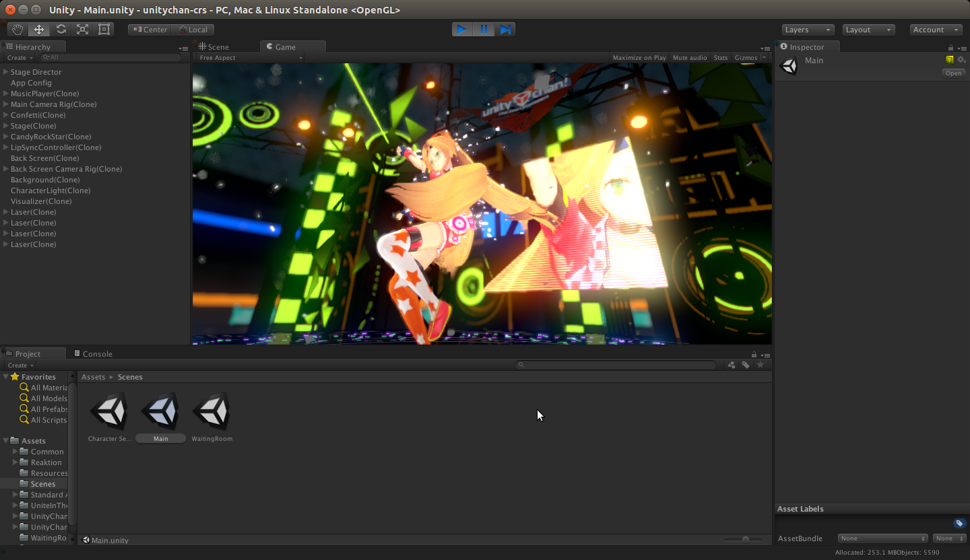The image size is (970, 560).
Task: Open the AssetBundle name dropdown
Action: (x=883, y=538)
